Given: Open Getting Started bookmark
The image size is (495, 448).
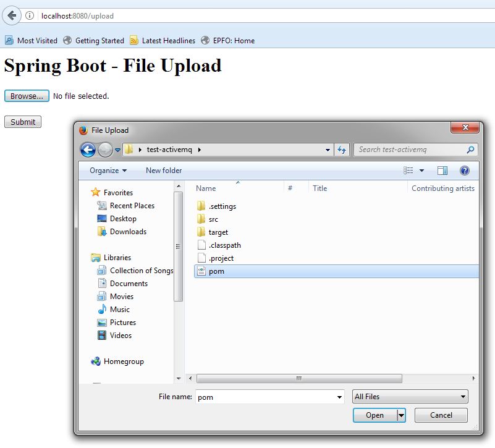Looking at the screenshot, I should (93, 40).
